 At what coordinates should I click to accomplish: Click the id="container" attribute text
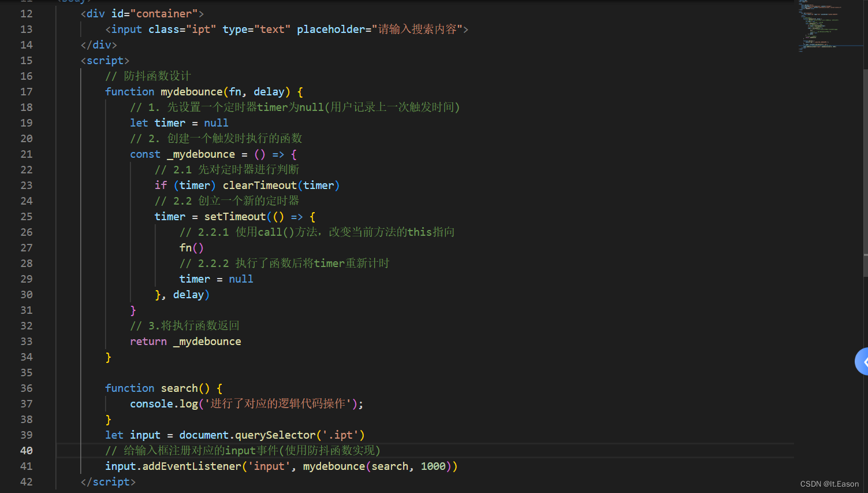[155, 13]
